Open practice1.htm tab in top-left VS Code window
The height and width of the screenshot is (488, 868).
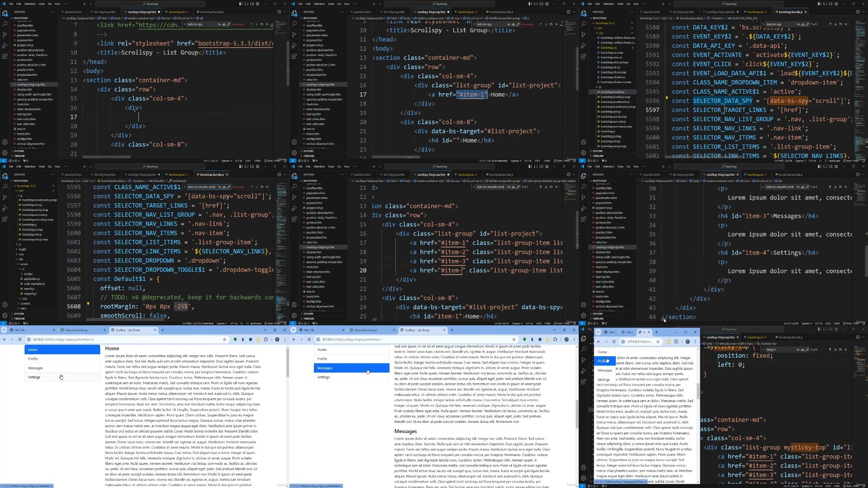tap(73, 12)
